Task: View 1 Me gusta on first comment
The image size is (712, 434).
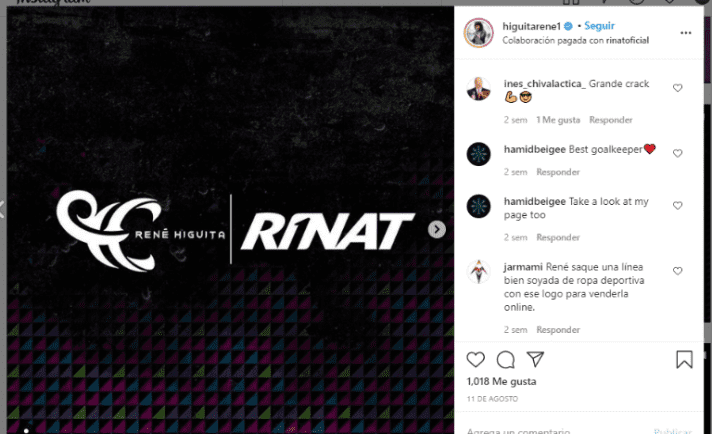Action: 558,120
